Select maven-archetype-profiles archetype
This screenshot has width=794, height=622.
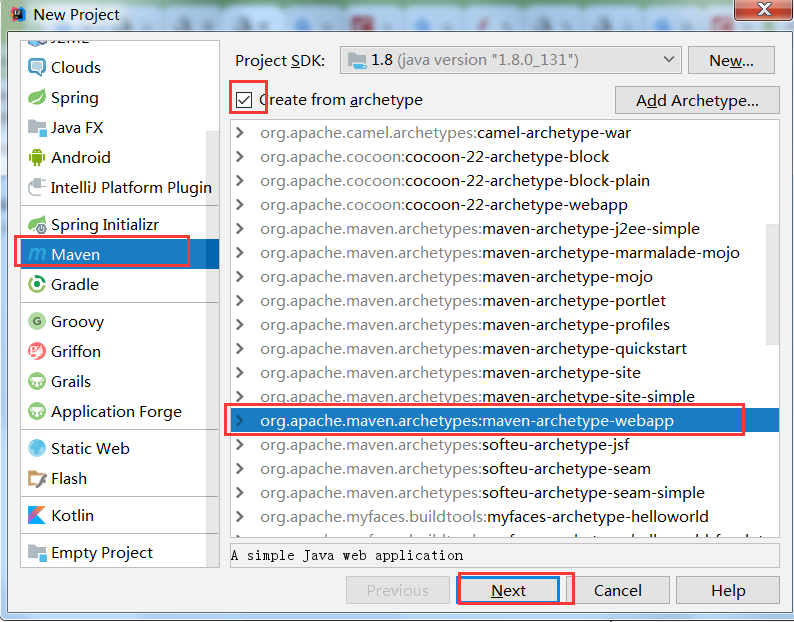click(x=504, y=324)
